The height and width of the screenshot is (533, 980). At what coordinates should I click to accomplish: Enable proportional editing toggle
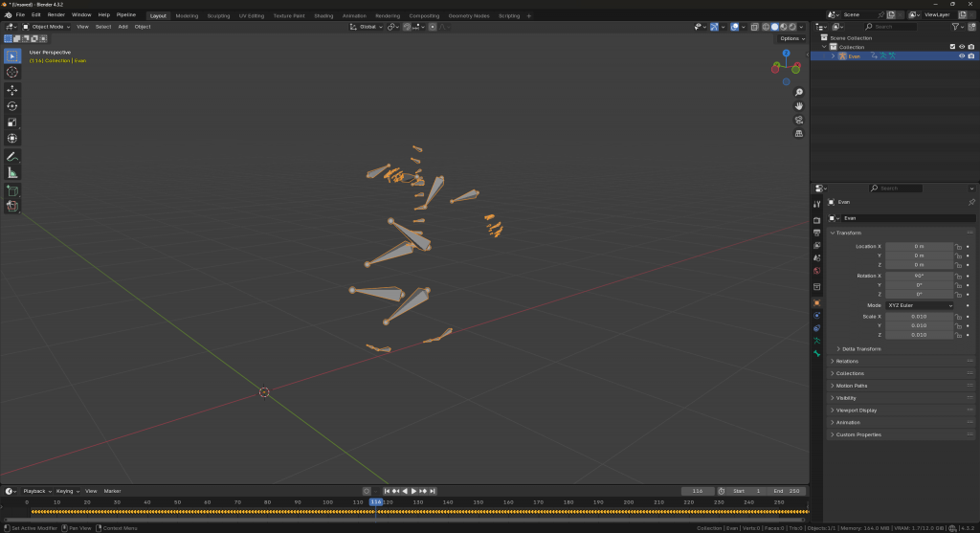(433, 27)
